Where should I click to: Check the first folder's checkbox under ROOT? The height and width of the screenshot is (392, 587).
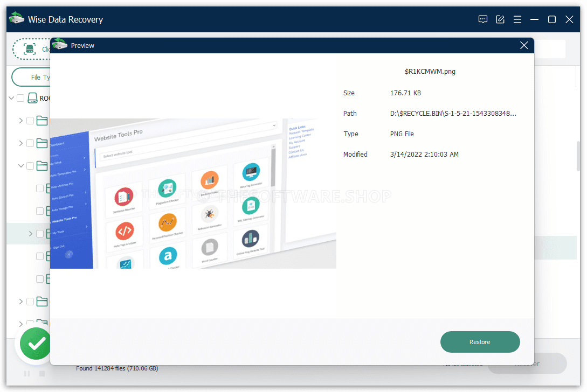(30, 121)
